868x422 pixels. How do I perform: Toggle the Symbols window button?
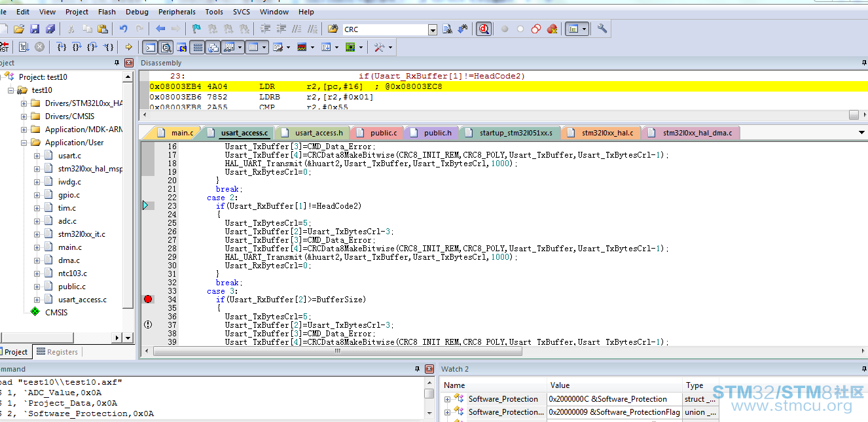pyautogui.click(x=181, y=47)
